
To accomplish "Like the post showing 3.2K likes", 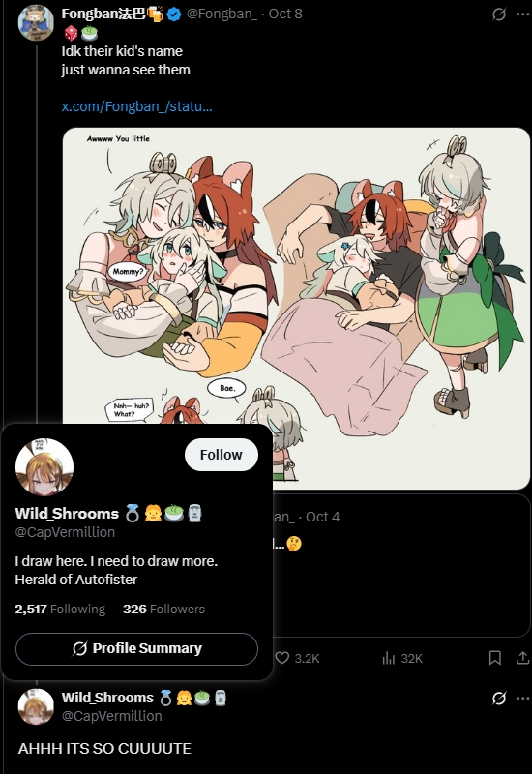I will point(297,658).
